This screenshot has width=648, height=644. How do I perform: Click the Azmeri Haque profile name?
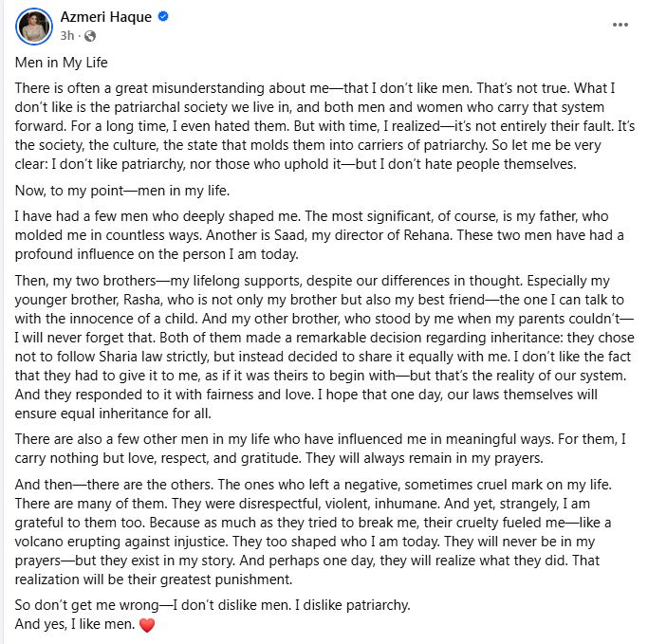pos(106,17)
